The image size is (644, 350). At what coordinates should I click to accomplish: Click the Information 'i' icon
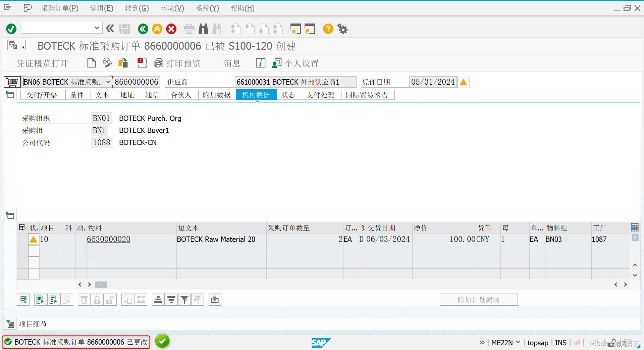261,63
